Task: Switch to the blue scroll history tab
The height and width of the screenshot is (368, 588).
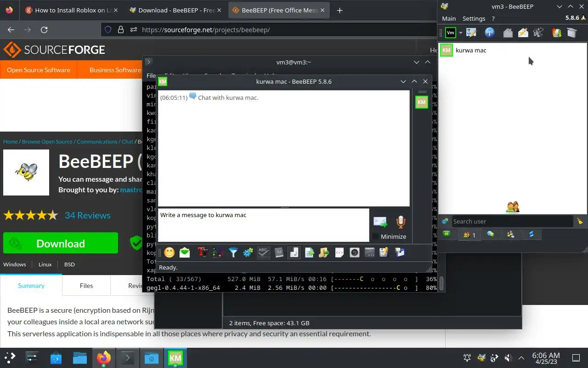Action: tap(531, 235)
